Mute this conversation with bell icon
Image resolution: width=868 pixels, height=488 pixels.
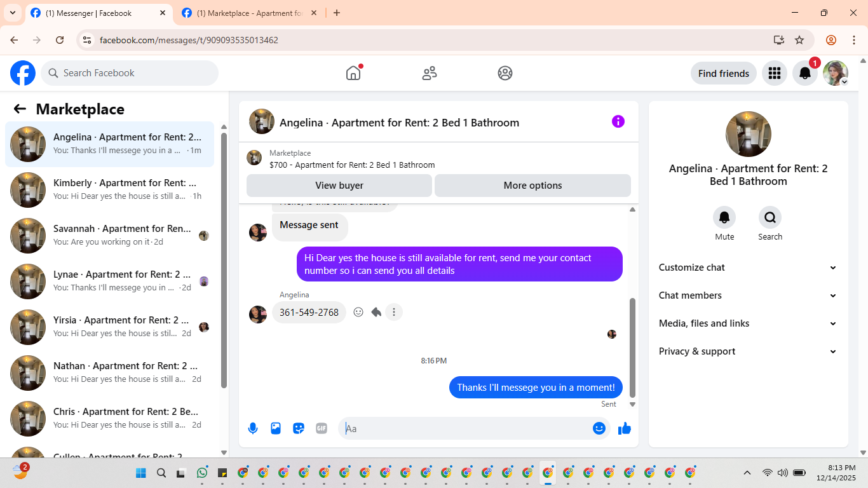(724, 218)
